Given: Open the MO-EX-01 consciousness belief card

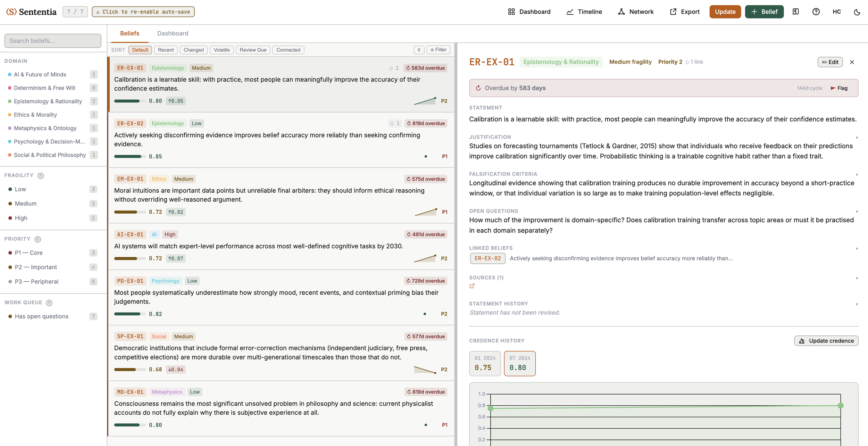Looking at the screenshot, I should coord(281,408).
